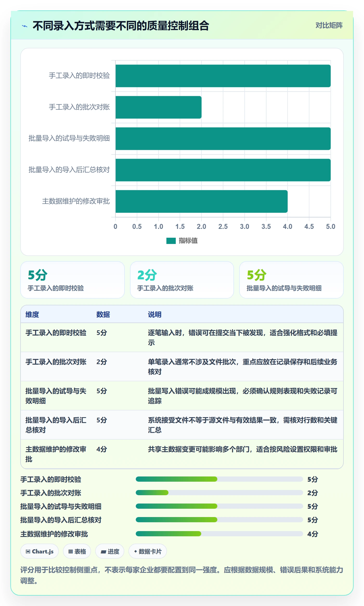Click the 批量导入的试导与失败明细 chart bar
The height and width of the screenshot is (606, 364).
click(x=223, y=139)
